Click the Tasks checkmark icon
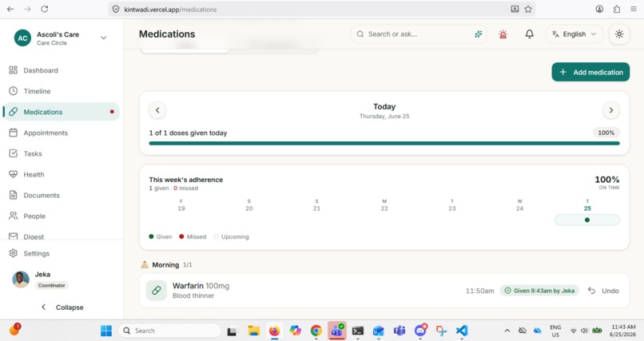 13,153
